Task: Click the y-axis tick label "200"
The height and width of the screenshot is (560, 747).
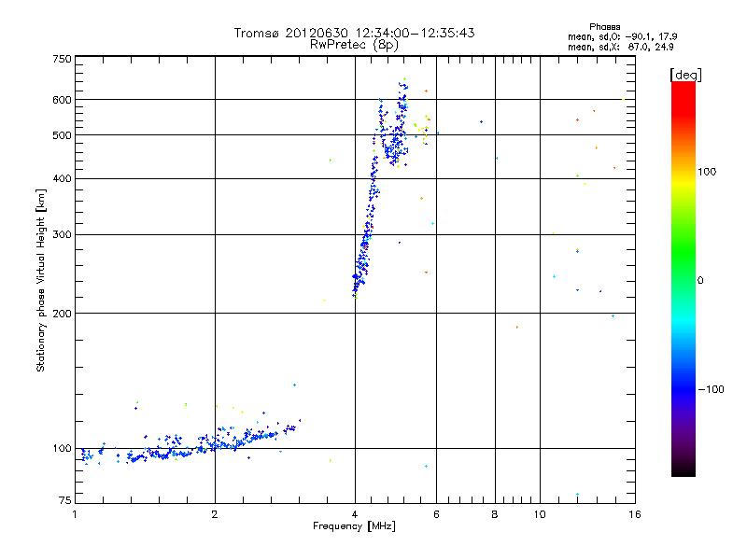Action: [x=62, y=314]
